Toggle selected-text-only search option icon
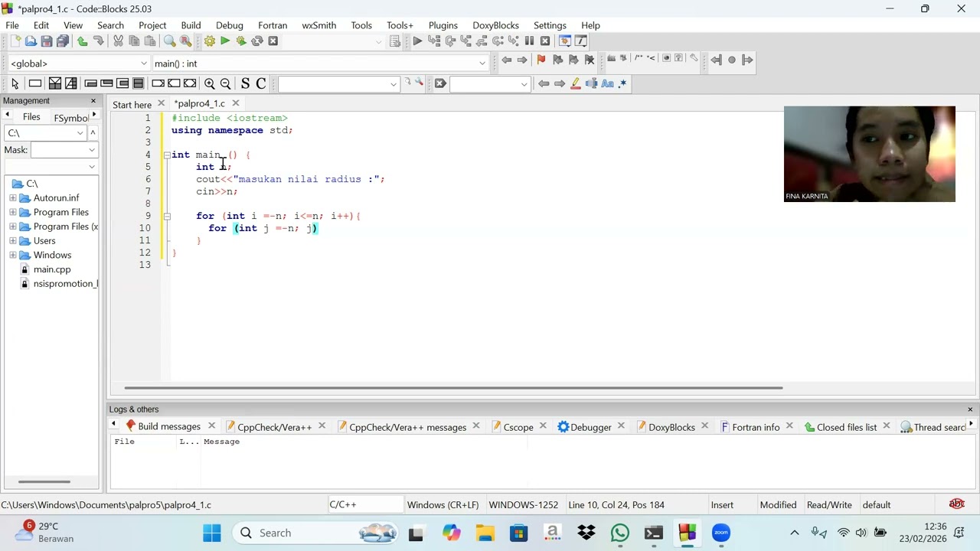This screenshot has width=980, height=551. tap(592, 83)
